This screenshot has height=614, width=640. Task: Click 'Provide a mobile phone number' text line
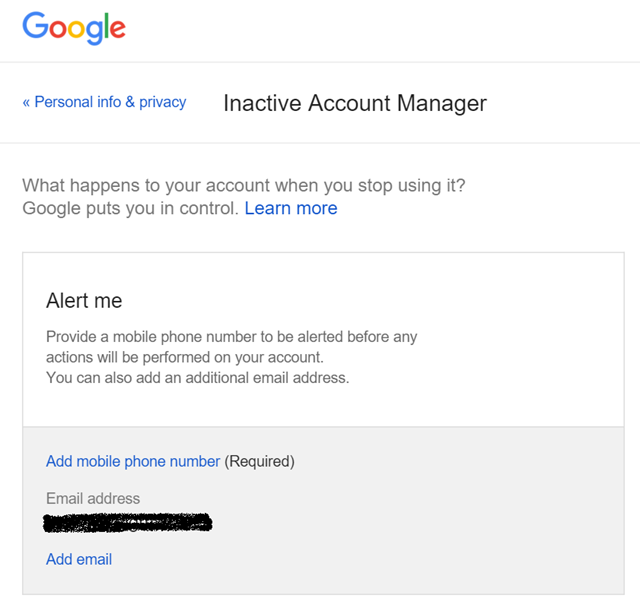[x=231, y=337]
